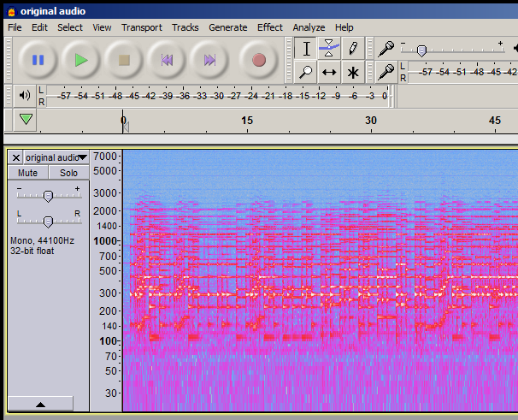The width and height of the screenshot is (518, 420).
Task: Collapse the track with the up arrow
Action: (x=40, y=404)
